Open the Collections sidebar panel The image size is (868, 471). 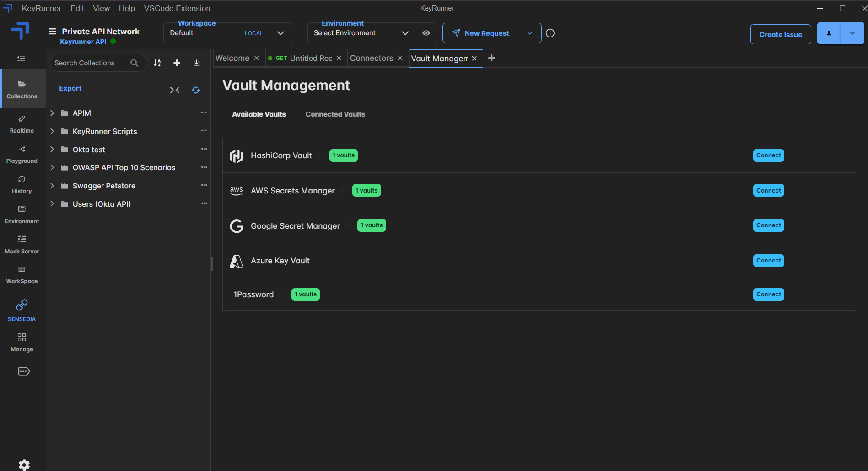(22, 89)
